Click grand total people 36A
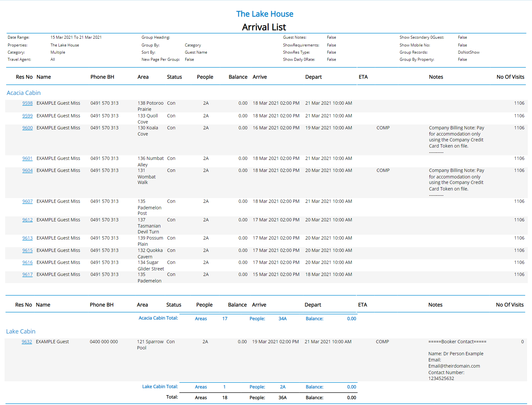 [x=283, y=398]
